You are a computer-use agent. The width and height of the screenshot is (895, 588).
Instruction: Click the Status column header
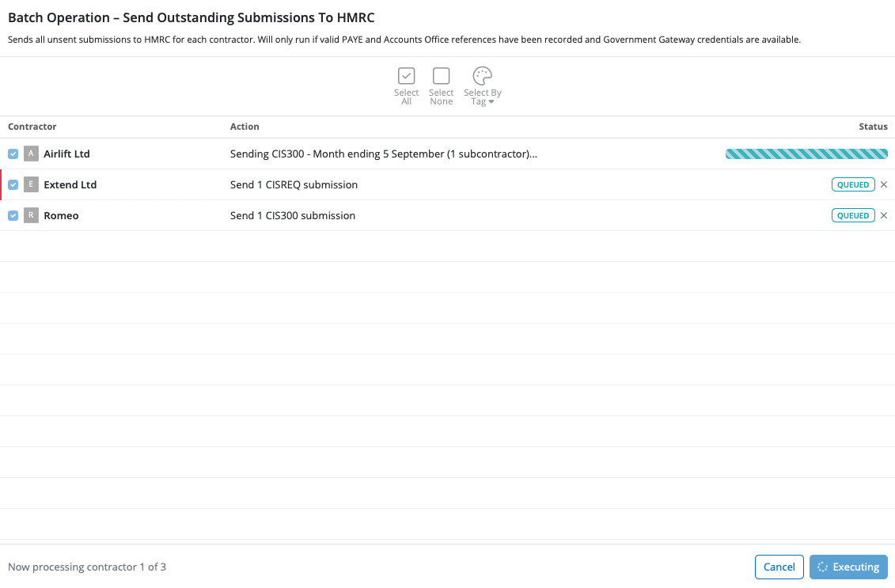tap(873, 127)
